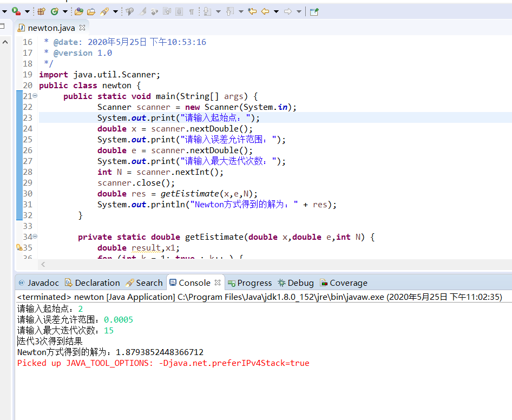This screenshot has width=512, height=420.
Task: Close the Console view tab
Action: tap(218, 283)
